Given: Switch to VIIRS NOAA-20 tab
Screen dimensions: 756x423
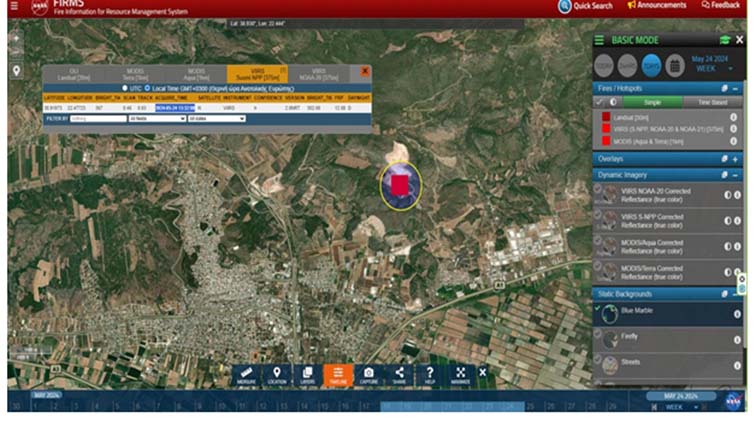Looking at the screenshot, I should click(319, 74).
